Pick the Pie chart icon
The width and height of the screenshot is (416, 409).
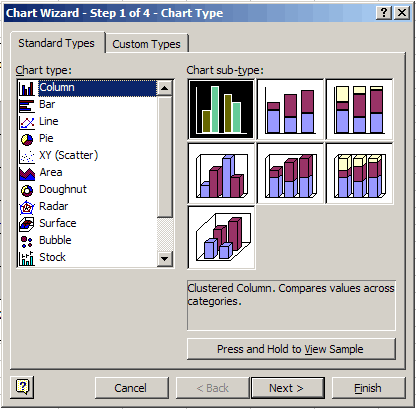27,139
